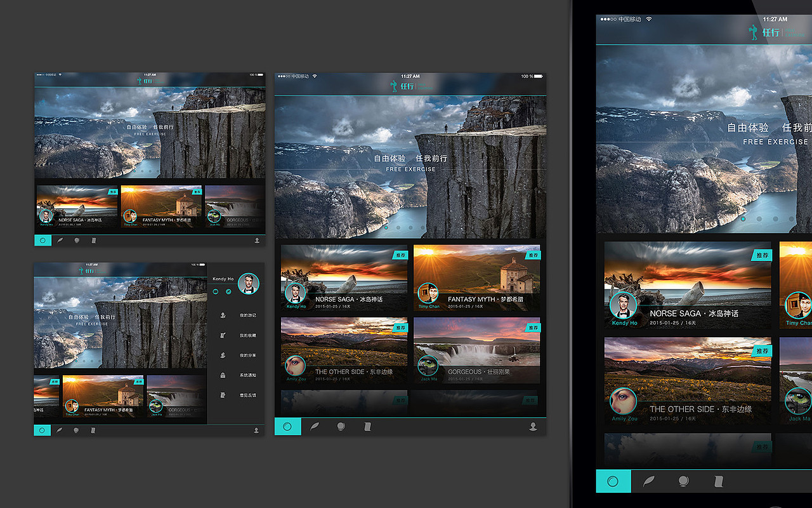Image resolution: width=812 pixels, height=508 pixels.
Task: Open the FANTASY MYTH card in the portrait mockup
Action: [477, 278]
